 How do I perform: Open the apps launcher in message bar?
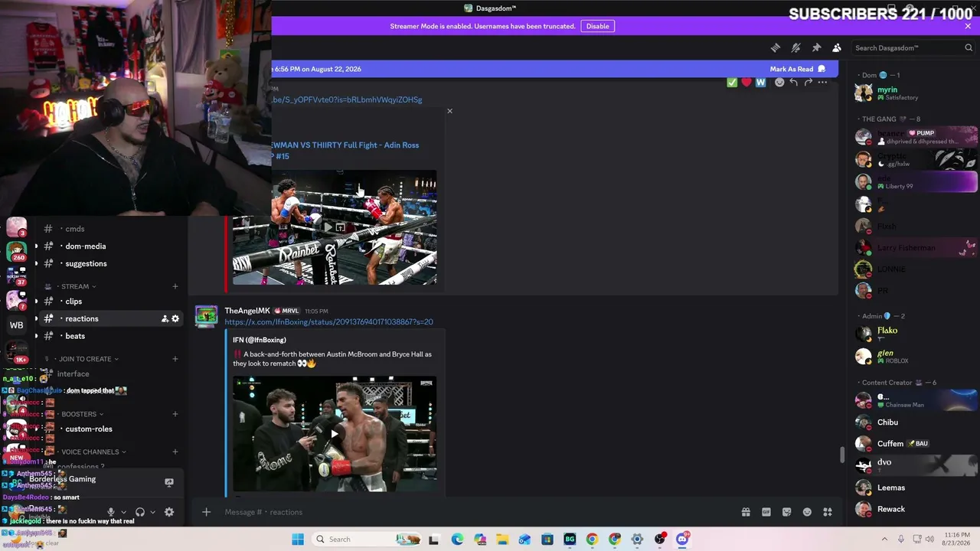(828, 512)
